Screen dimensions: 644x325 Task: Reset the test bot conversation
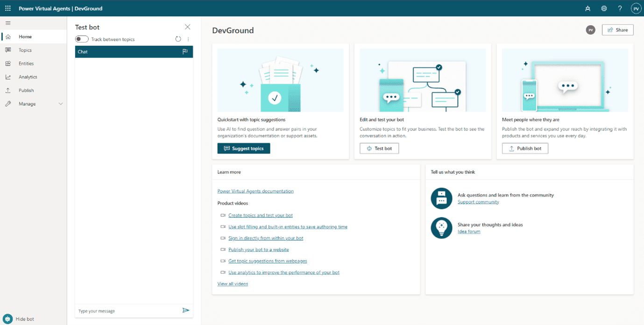coord(178,39)
